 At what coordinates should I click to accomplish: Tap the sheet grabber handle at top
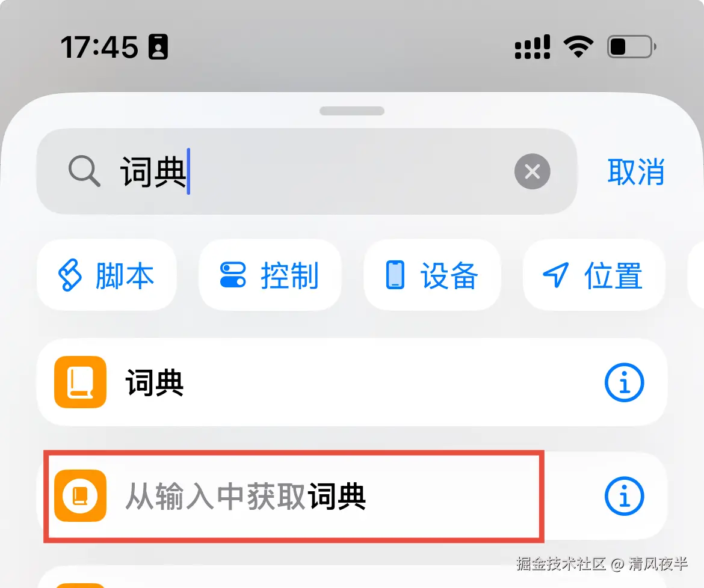[x=352, y=111]
